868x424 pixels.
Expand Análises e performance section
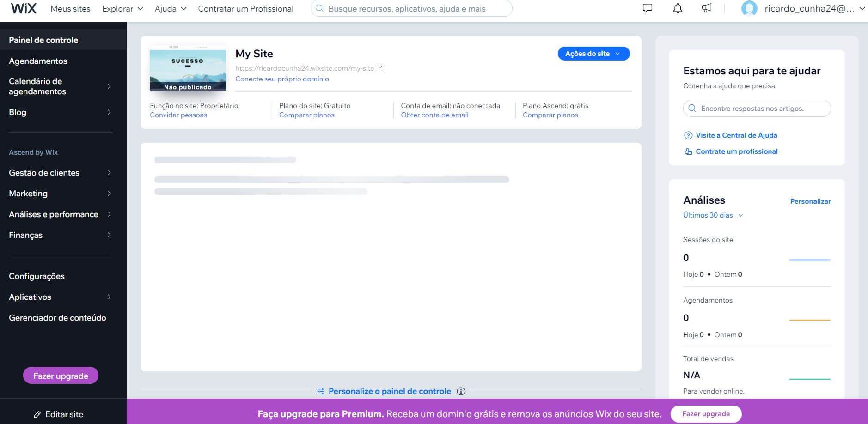point(109,214)
